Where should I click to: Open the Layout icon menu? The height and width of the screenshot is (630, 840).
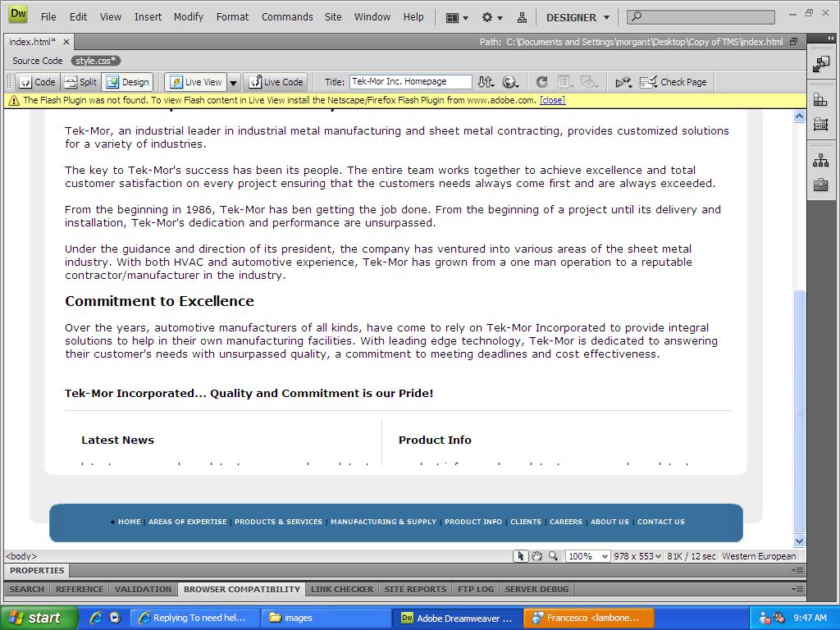(x=457, y=18)
